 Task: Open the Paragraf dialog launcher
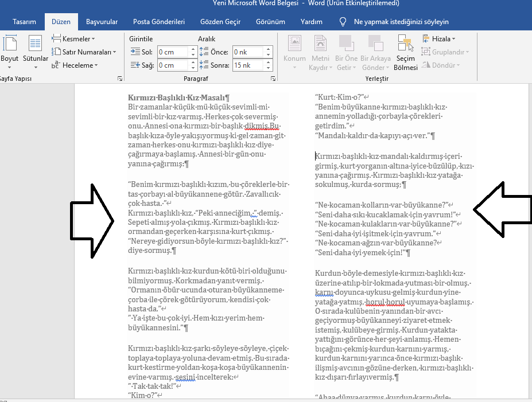click(x=274, y=79)
